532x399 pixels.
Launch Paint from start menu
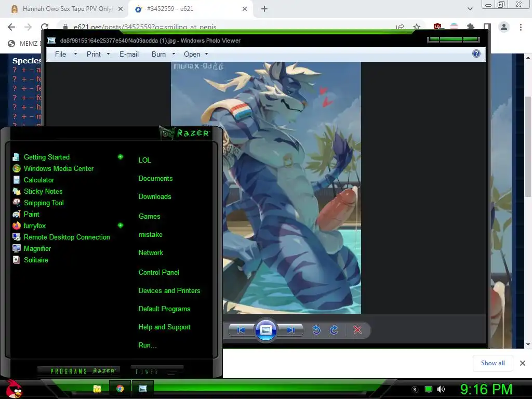31,215
